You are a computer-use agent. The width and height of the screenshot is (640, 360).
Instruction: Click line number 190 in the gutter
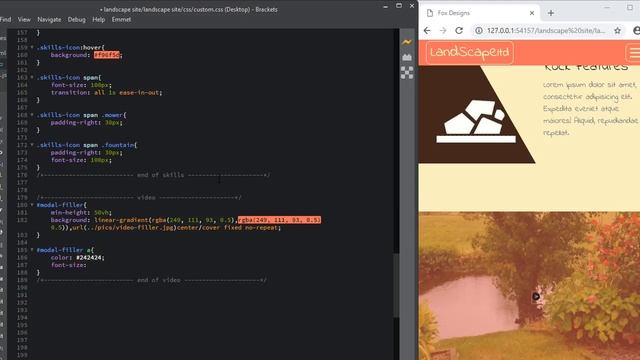pos(22,287)
